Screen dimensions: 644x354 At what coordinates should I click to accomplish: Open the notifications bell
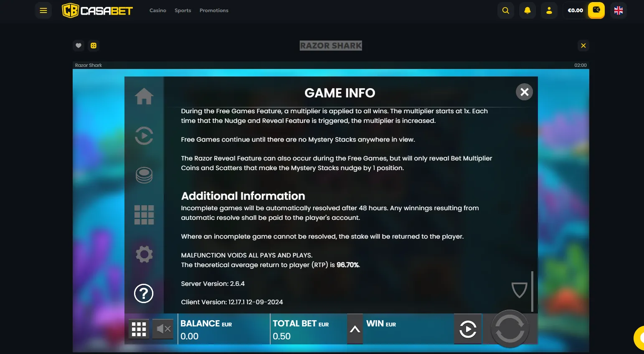[x=527, y=10]
